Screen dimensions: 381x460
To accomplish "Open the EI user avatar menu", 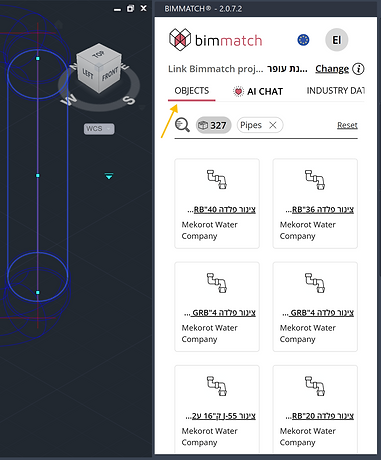I will pyautogui.click(x=337, y=40).
